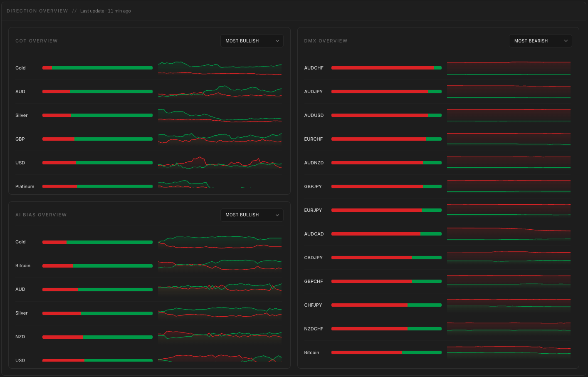
Task: Click the AUD sparkline chart in COT Overview
Action: pos(220,92)
